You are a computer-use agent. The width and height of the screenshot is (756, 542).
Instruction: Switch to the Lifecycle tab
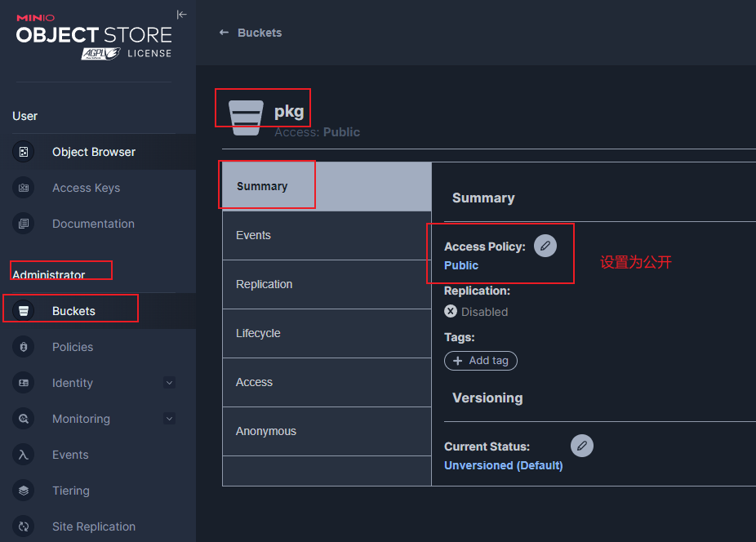coord(258,333)
